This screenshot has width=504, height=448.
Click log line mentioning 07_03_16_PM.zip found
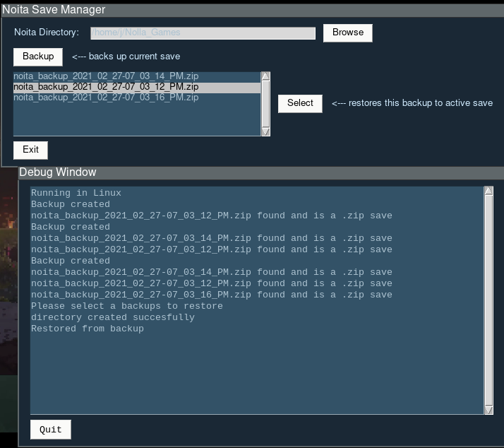click(x=212, y=295)
